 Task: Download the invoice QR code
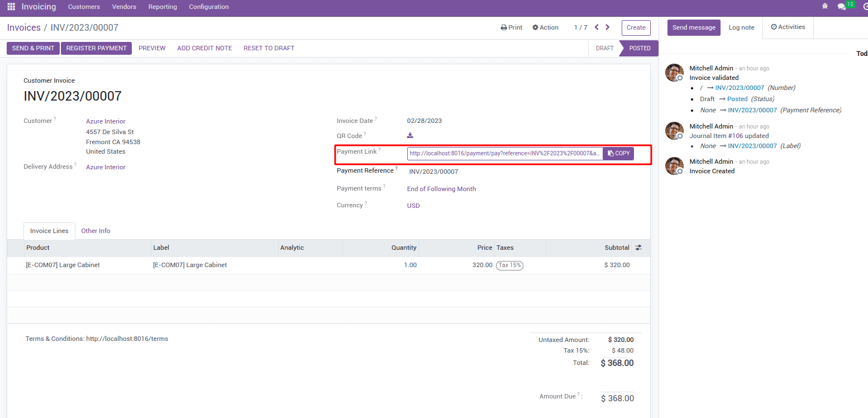(410, 135)
